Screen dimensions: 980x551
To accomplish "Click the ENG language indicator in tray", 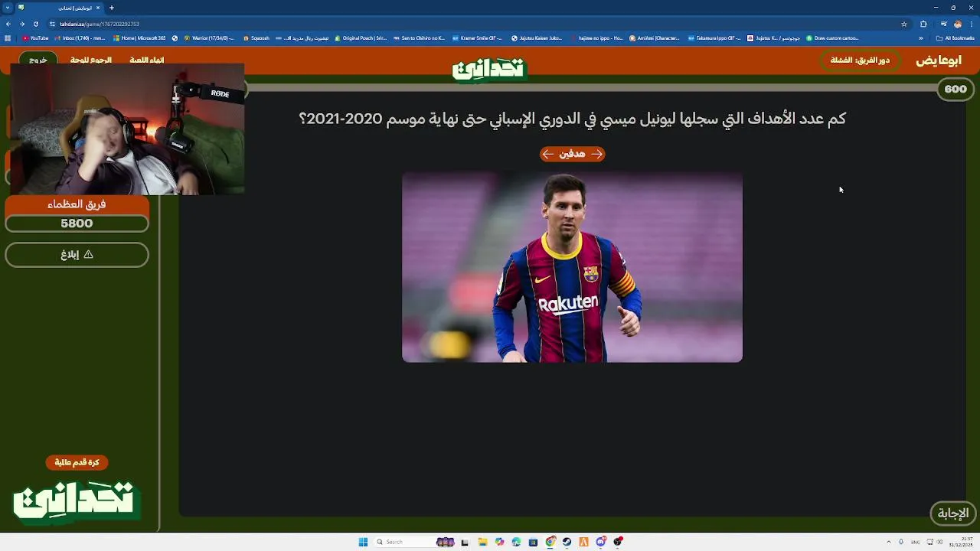I will coord(915,542).
